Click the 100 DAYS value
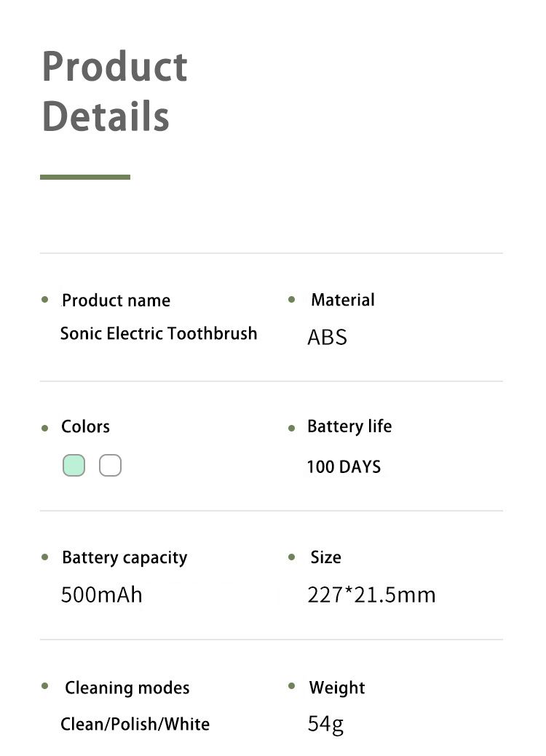Viewport: 546px width, 756px height. point(344,467)
